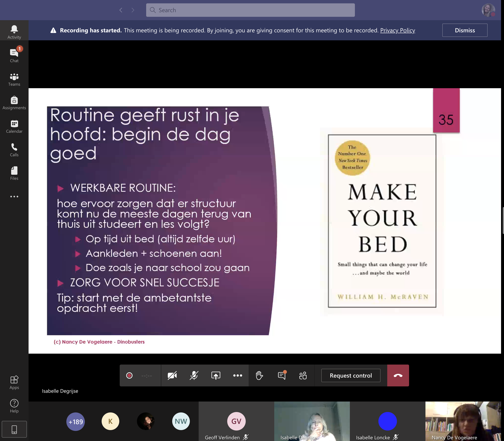Raise your hand in meeting
This screenshot has height=441, width=504.
(259, 375)
